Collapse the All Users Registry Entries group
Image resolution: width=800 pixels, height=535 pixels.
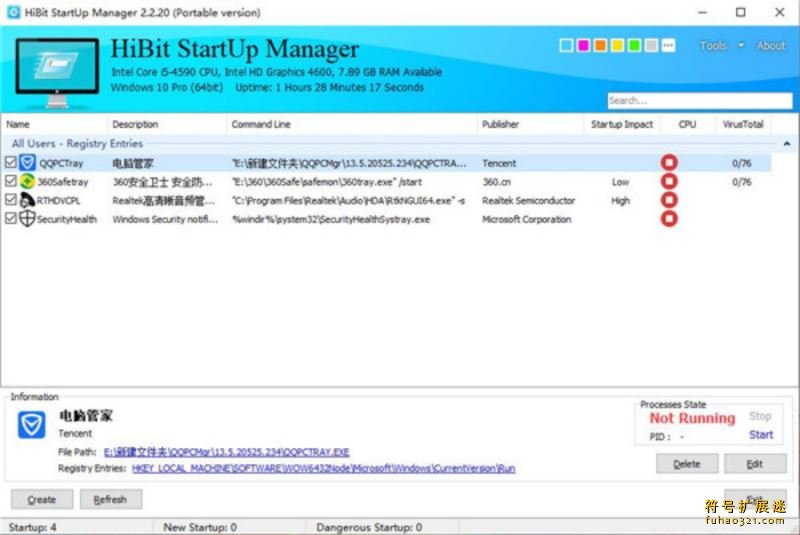pos(786,144)
